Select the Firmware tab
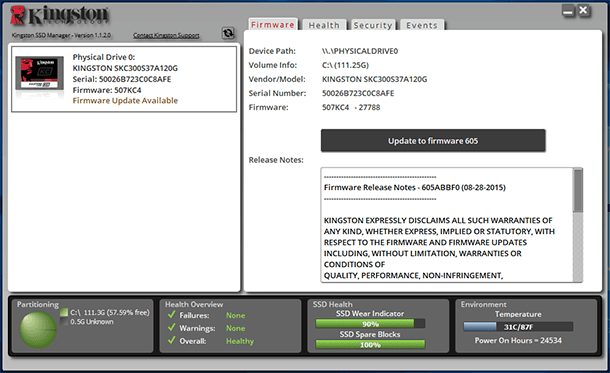This screenshot has height=373, width=610. coord(273,25)
